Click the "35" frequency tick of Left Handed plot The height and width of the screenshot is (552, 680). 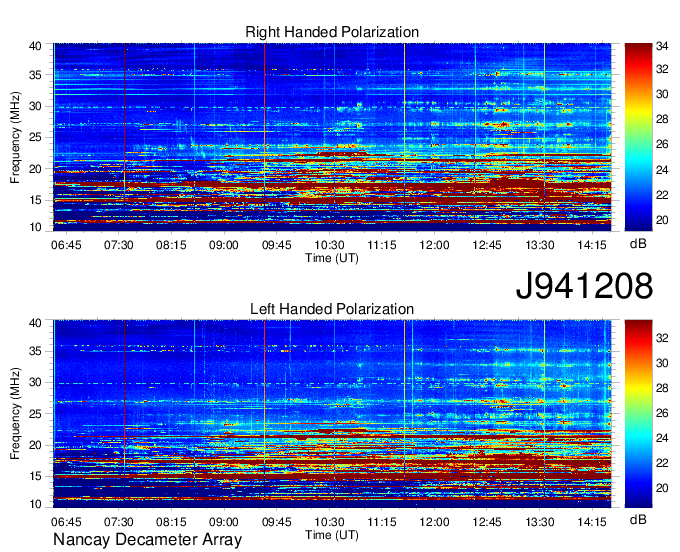coord(36,351)
